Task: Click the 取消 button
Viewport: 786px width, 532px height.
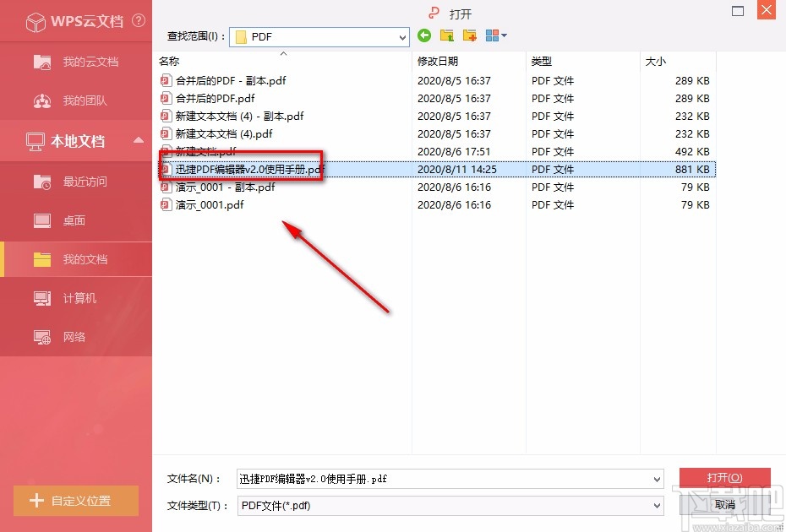Action: coord(724,505)
